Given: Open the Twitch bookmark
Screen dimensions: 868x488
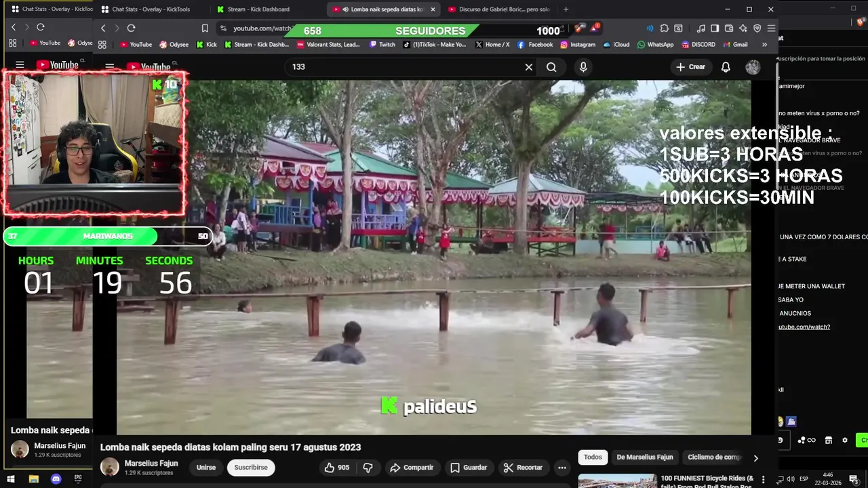Looking at the screenshot, I should click(382, 45).
